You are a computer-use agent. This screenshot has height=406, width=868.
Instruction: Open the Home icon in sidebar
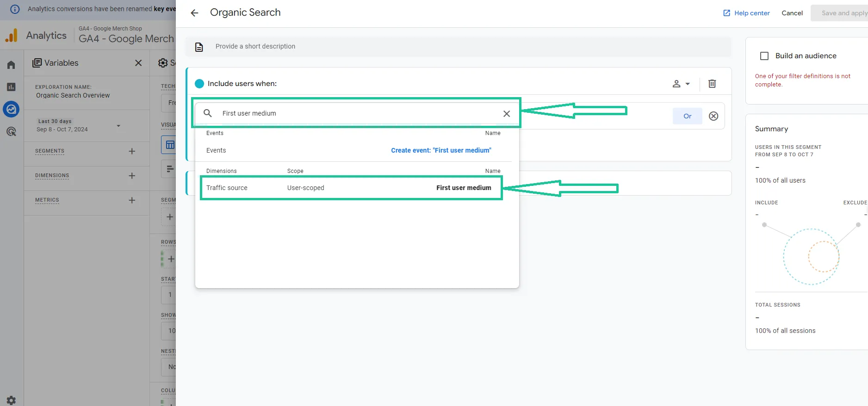11,65
